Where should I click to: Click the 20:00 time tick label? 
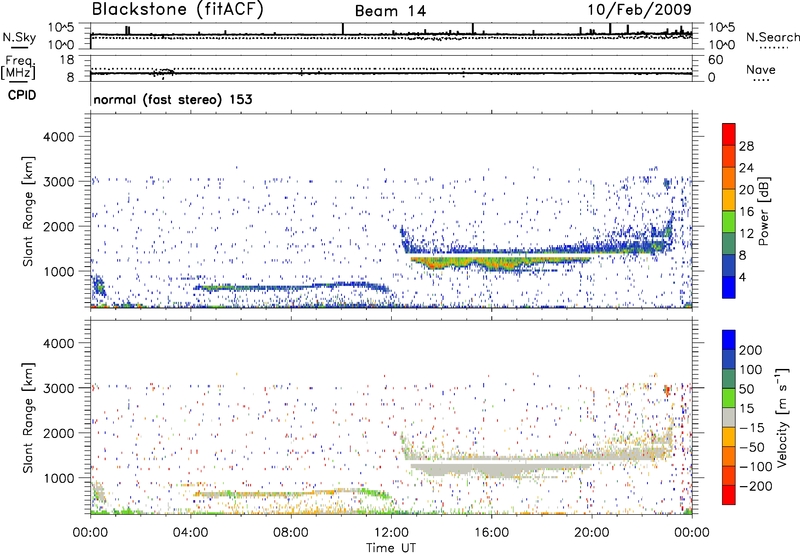tap(591, 533)
